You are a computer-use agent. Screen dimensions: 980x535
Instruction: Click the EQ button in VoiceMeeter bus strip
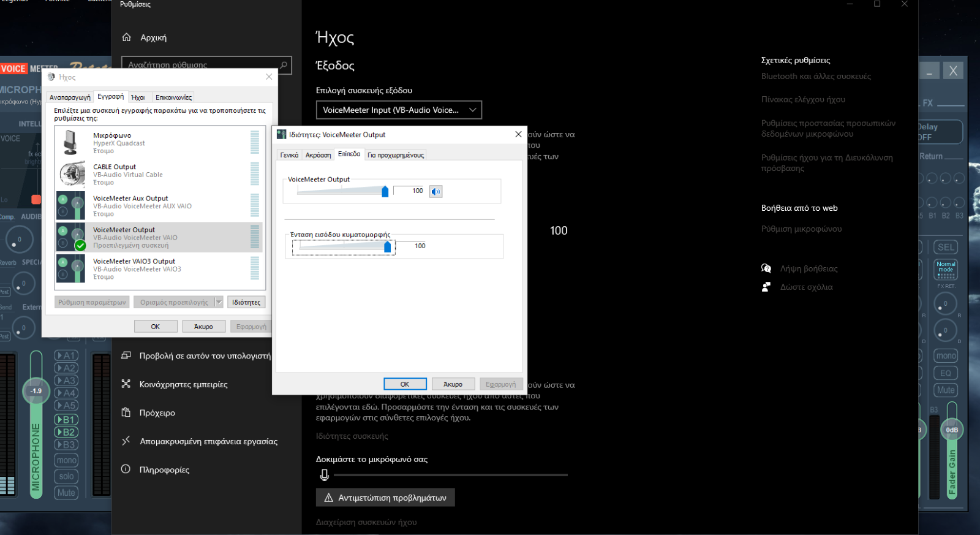946,373
